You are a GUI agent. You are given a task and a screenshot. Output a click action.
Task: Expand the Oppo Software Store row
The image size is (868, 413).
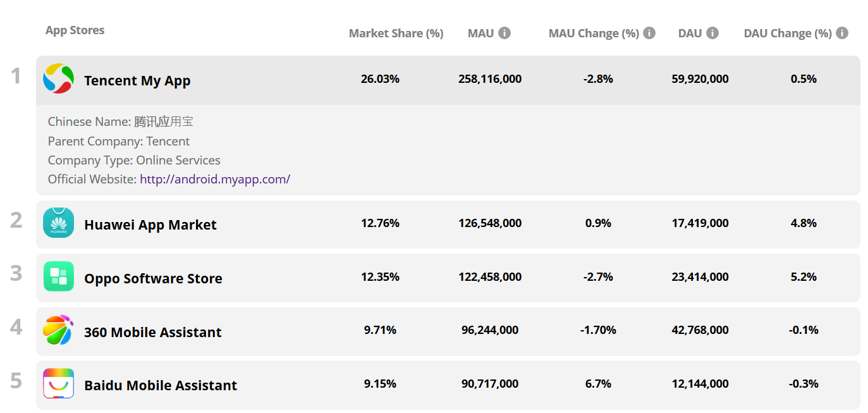(x=153, y=279)
